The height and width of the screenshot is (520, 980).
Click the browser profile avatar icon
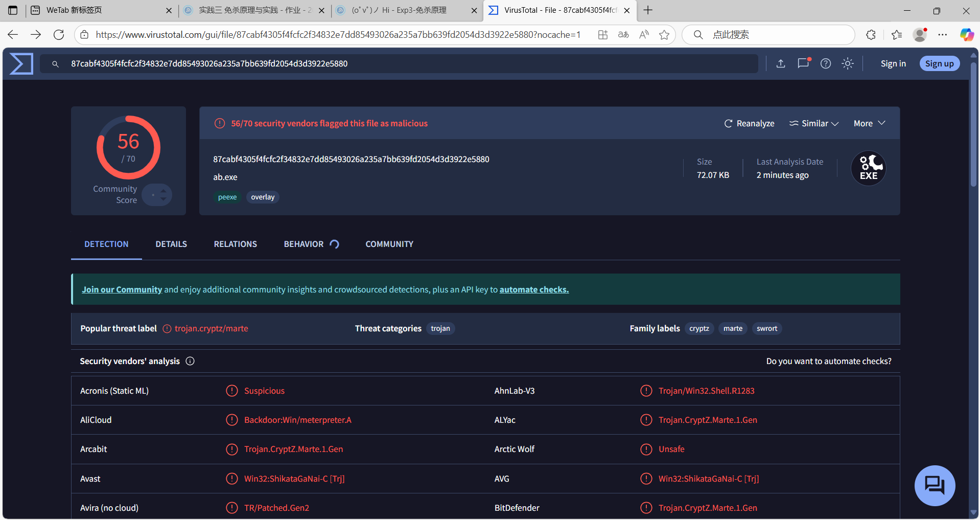[920, 34]
